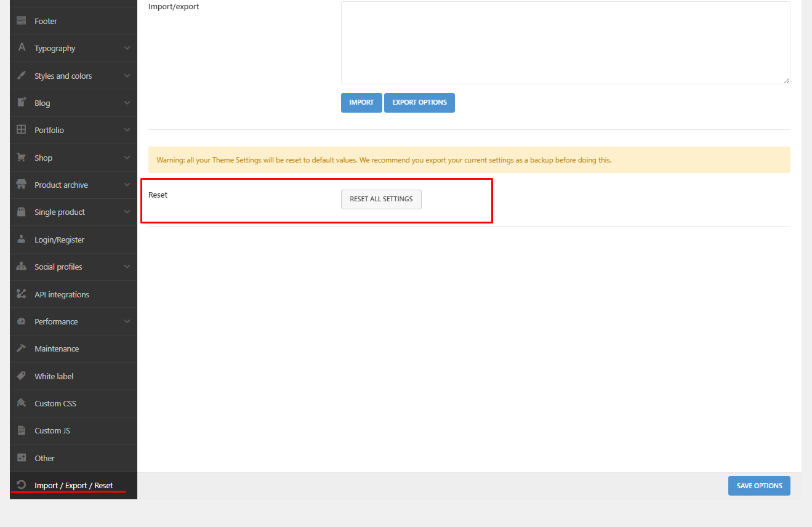Click the Login/Register user icon
This screenshot has width=812, height=527.
click(x=22, y=239)
